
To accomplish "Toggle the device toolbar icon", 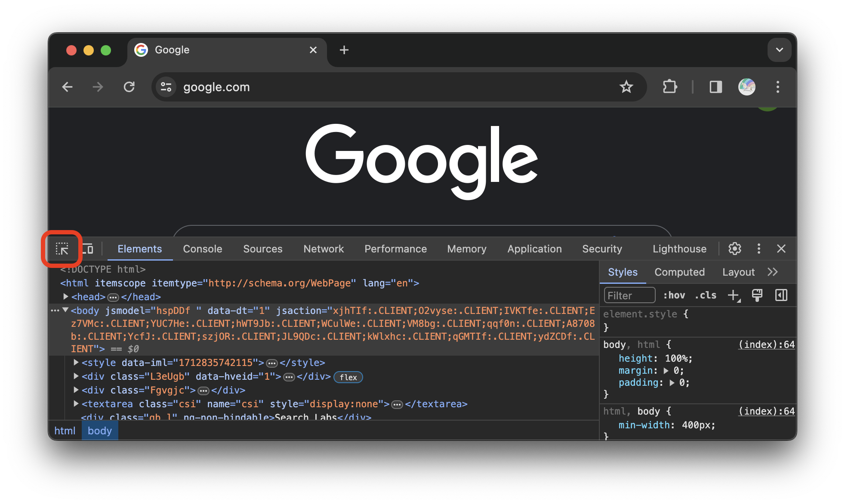I will (88, 249).
